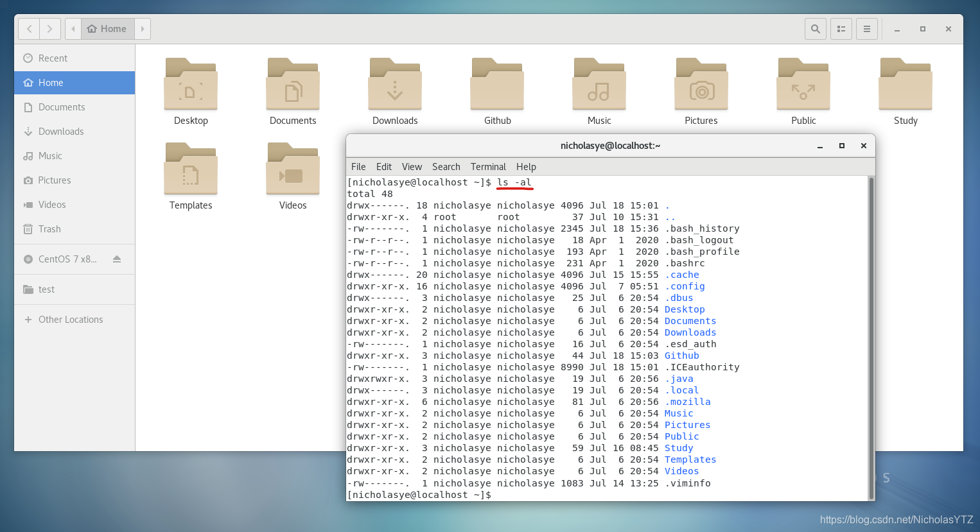Open the Github folder icon
Viewport: 980px width, 532px height.
click(497, 84)
